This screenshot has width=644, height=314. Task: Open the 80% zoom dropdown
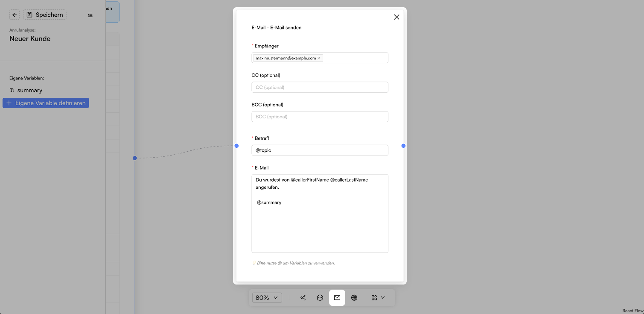[x=267, y=298]
